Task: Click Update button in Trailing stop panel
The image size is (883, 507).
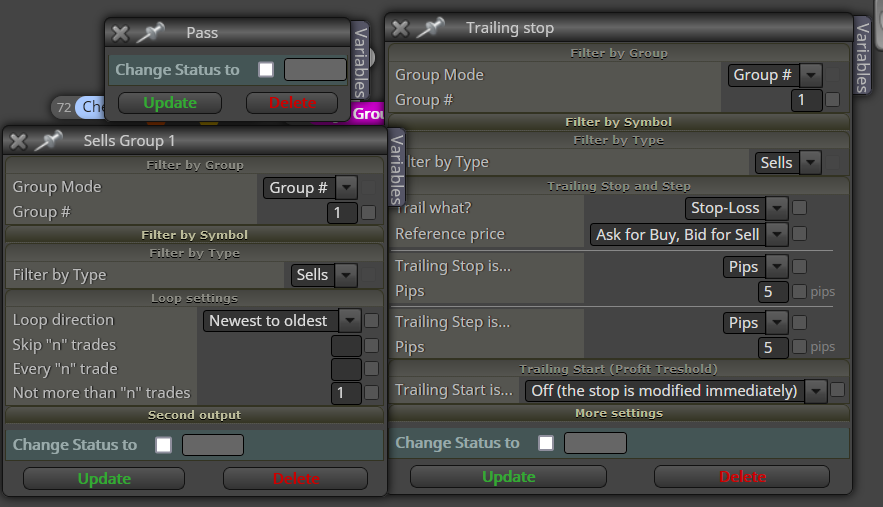Action: coord(509,477)
